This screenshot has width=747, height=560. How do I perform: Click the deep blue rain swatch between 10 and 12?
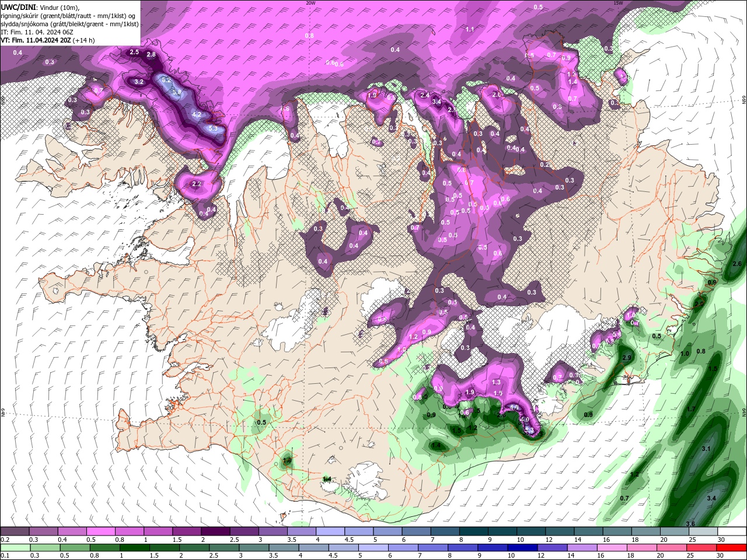522,548
